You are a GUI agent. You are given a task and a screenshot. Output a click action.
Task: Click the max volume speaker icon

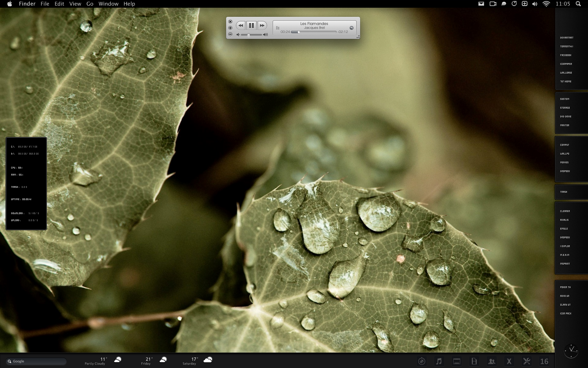click(265, 35)
